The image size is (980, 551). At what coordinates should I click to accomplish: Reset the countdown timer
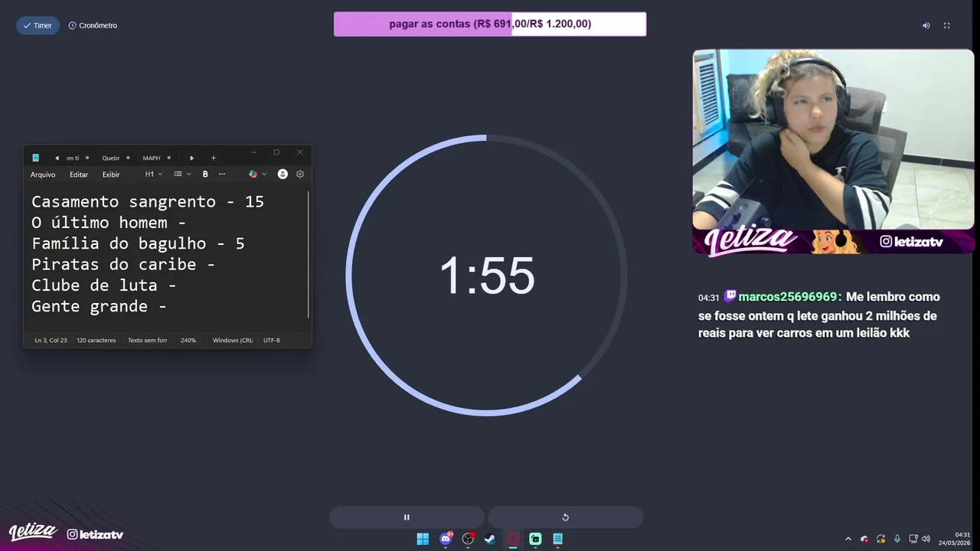tap(565, 517)
